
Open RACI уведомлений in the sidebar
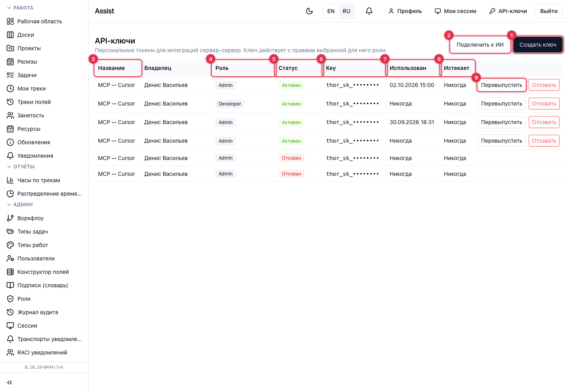(x=44, y=352)
